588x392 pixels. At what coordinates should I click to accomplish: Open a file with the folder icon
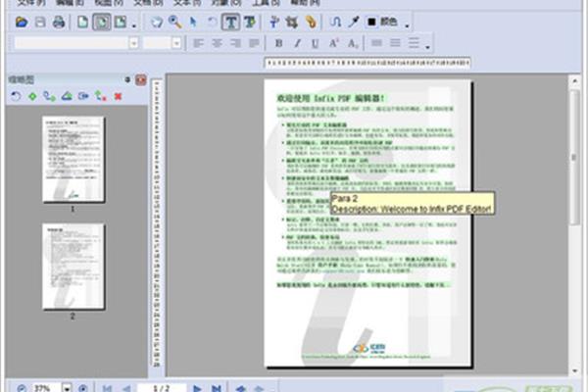point(22,23)
